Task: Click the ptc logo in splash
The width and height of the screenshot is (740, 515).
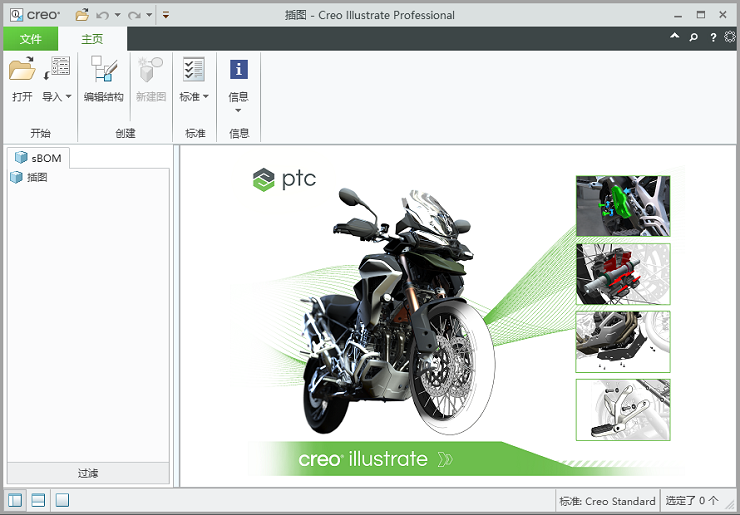Action: pyautogui.click(x=284, y=179)
